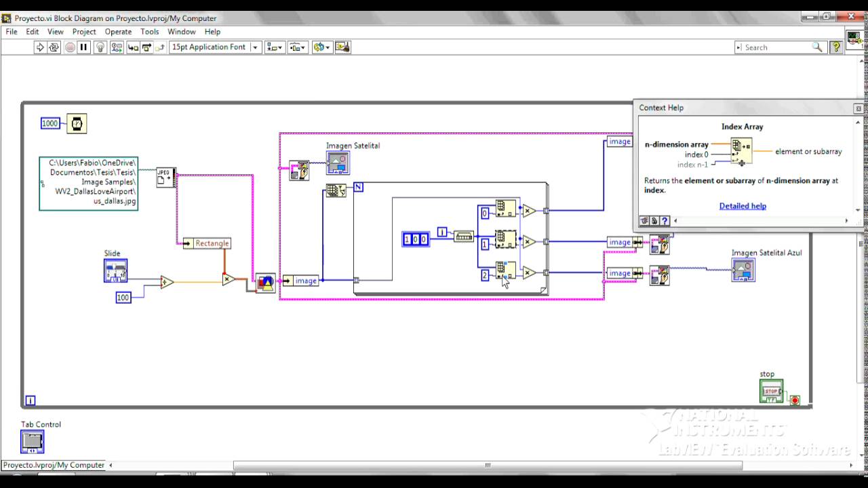Select the Imagen Satelital Azul terminal
The image size is (868, 488).
click(x=743, y=270)
